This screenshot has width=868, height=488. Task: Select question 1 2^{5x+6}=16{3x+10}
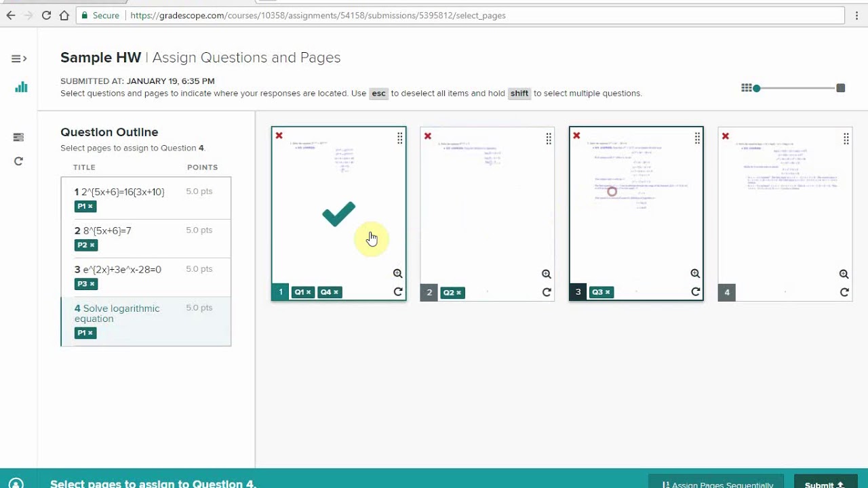(122, 192)
